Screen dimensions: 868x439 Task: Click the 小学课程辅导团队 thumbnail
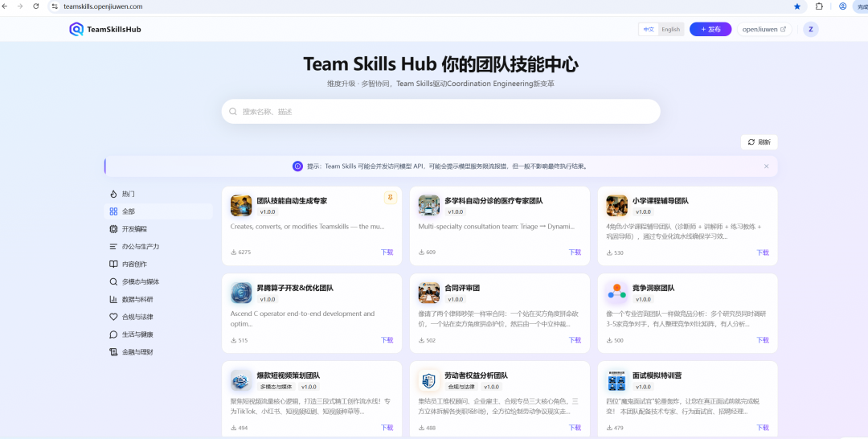point(616,205)
